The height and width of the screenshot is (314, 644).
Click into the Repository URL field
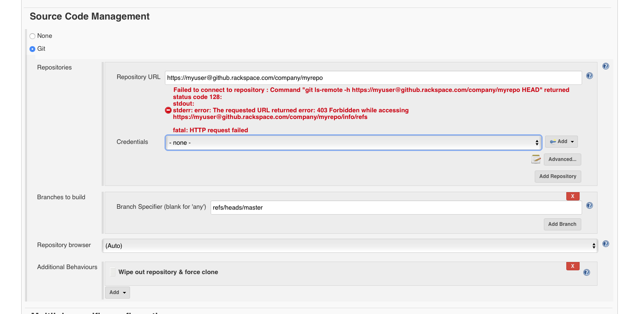click(x=373, y=78)
